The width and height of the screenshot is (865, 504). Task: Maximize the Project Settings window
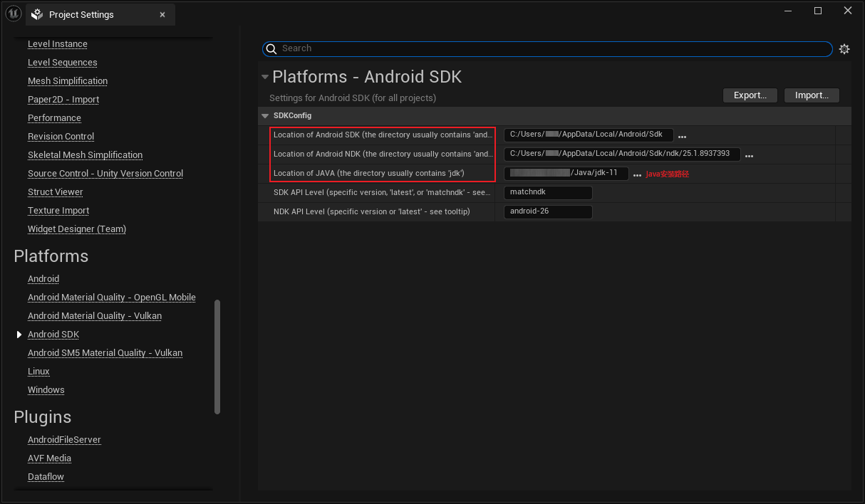click(x=818, y=11)
